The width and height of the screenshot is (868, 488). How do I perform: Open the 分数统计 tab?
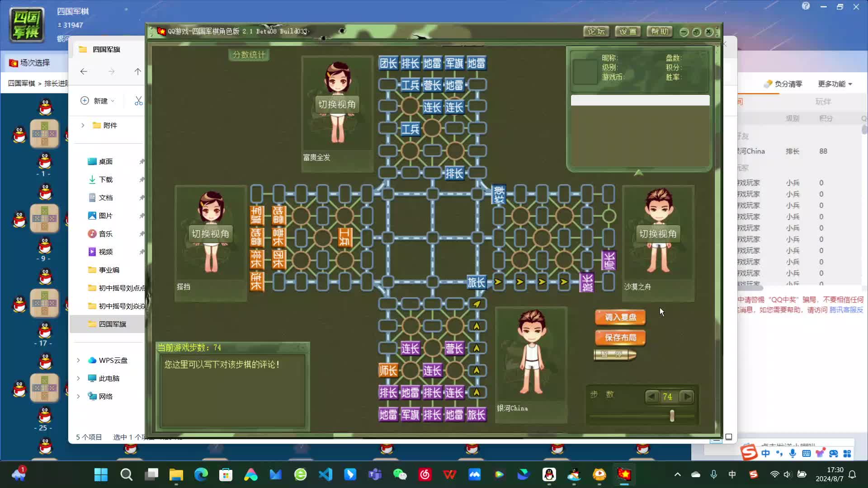(249, 55)
